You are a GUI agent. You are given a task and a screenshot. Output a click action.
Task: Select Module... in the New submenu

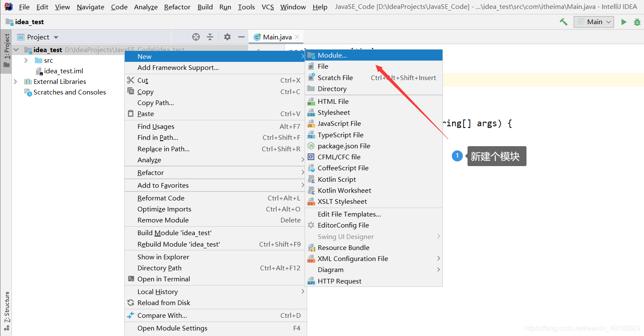374,55
